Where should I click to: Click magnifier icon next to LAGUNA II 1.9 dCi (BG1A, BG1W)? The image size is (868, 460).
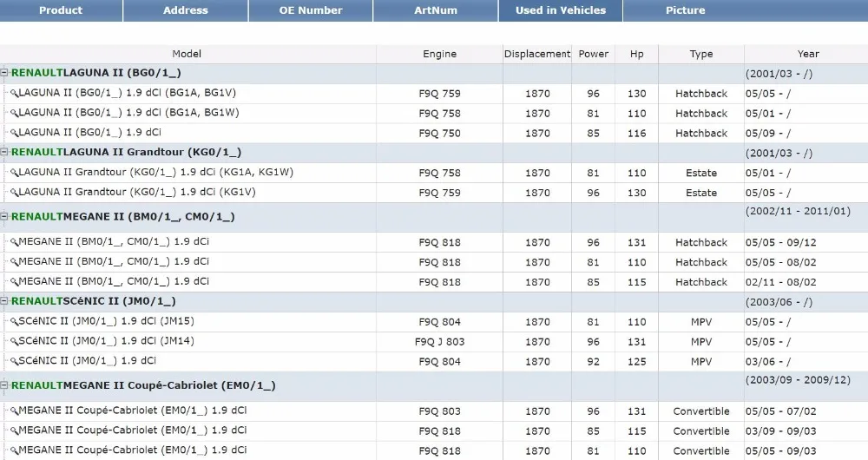(15, 114)
